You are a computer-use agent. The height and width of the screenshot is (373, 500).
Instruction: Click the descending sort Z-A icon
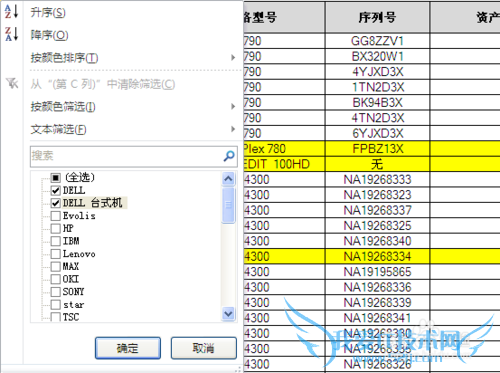tap(11, 34)
